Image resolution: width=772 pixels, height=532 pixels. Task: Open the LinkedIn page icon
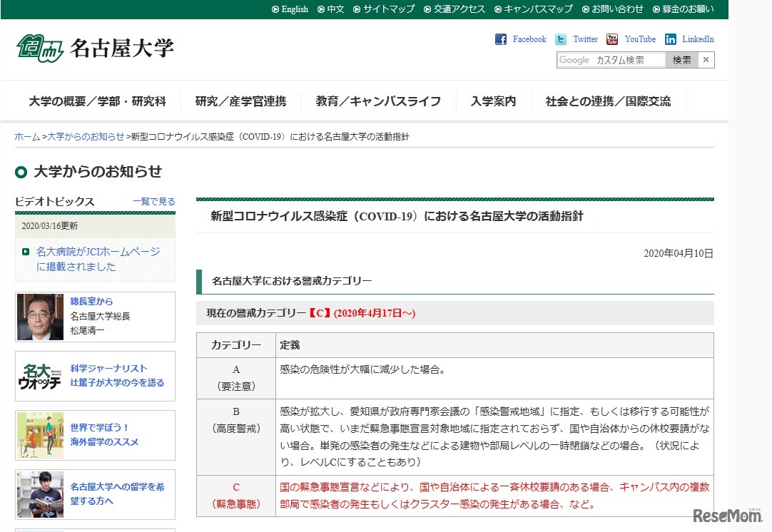[670, 39]
